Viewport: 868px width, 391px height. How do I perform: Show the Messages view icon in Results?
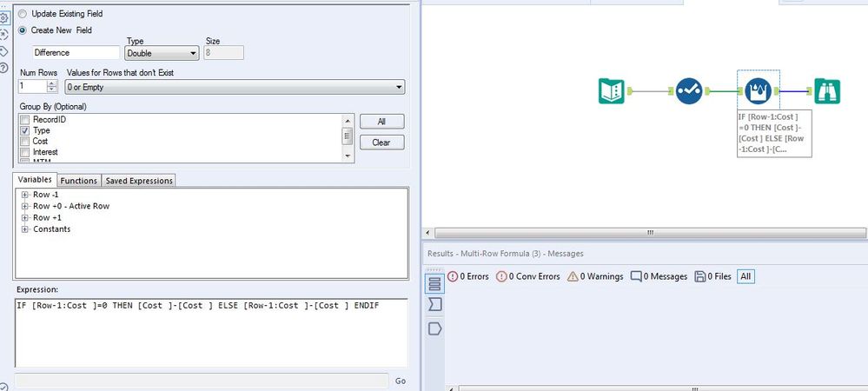point(434,284)
